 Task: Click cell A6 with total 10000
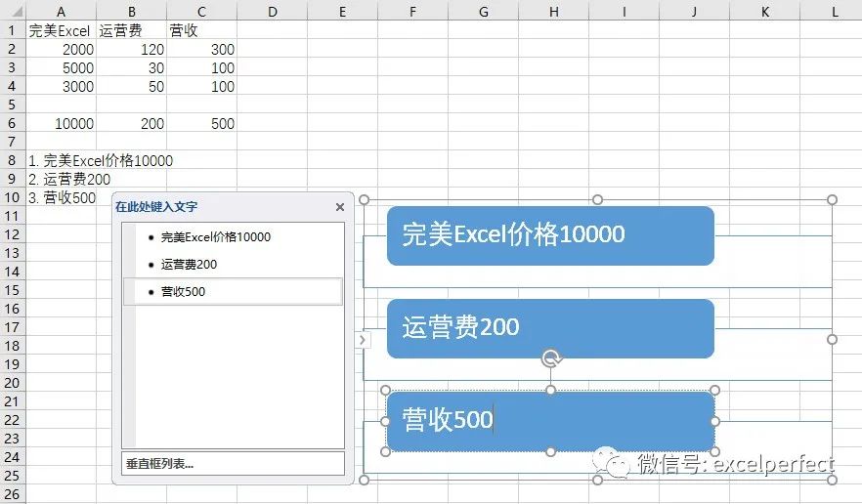tap(61, 122)
